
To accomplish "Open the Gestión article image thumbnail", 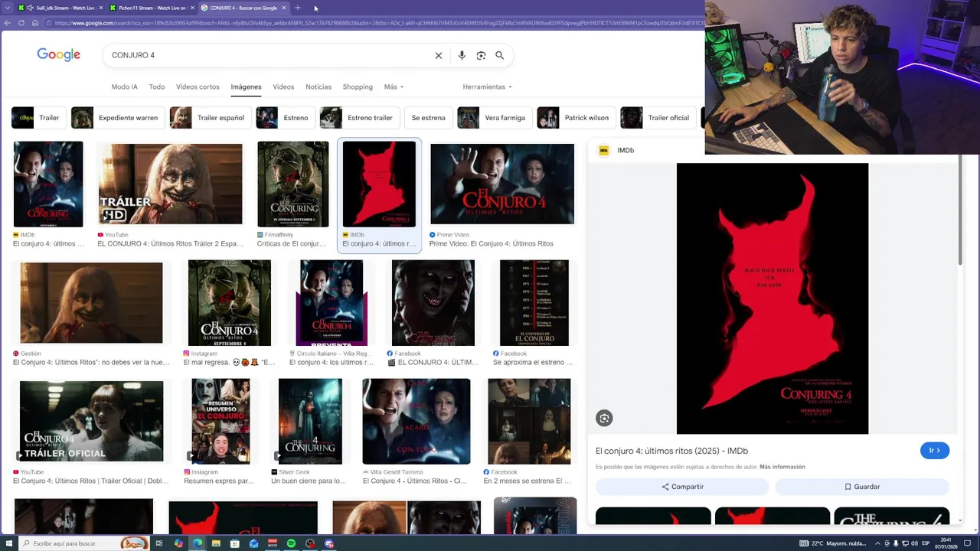I will coord(91,303).
